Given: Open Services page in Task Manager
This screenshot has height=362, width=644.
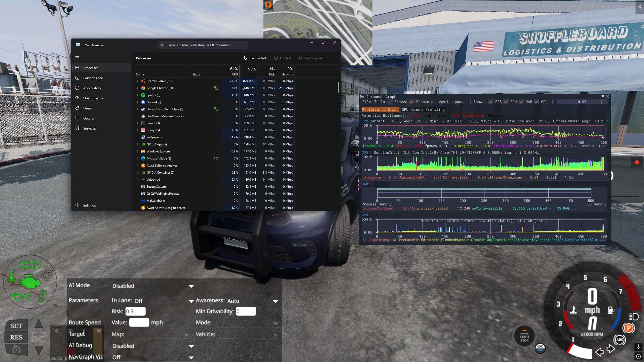Looking at the screenshot, I should pyautogui.click(x=101, y=128).
